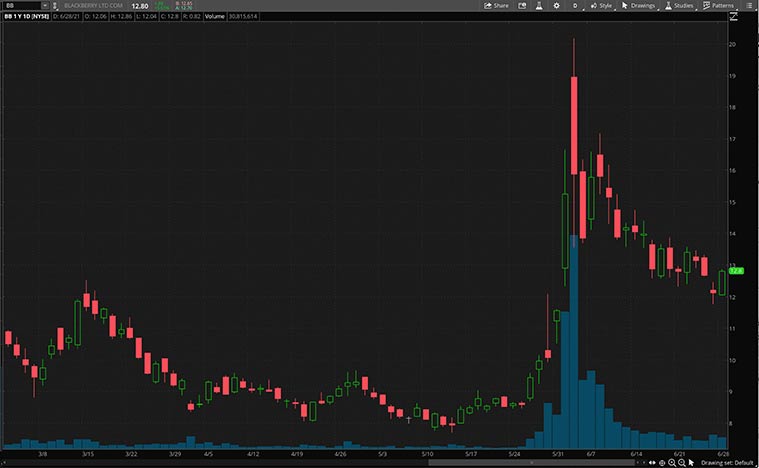Expand the symbol dropdown arrow next to BB
Viewport: 759px width, 468px height.
[x=44, y=5]
